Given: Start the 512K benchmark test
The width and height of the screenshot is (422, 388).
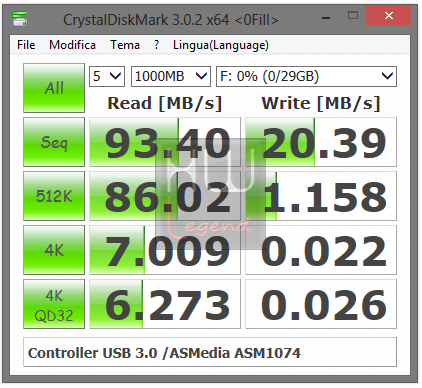Looking at the screenshot, I should [54, 196].
